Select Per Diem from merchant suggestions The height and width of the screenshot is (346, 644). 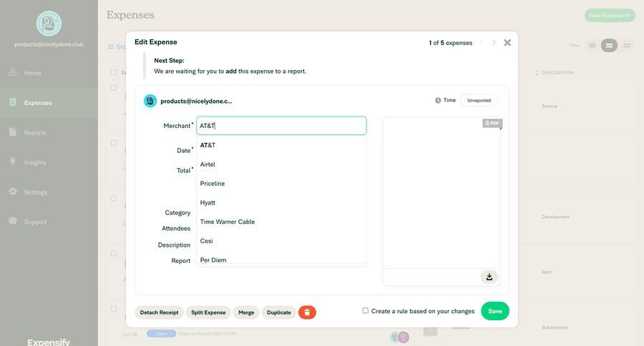pyautogui.click(x=281, y=258)
